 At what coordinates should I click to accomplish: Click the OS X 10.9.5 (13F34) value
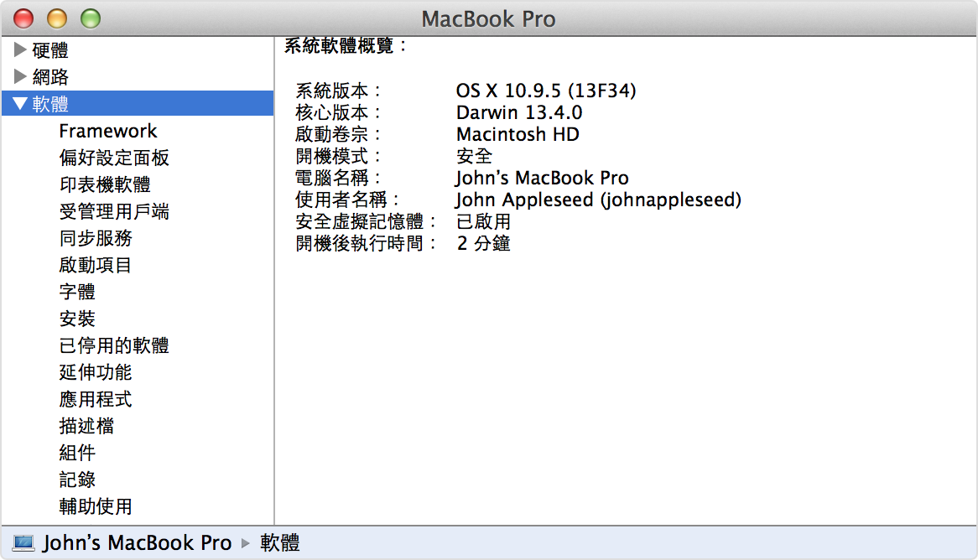546,91
